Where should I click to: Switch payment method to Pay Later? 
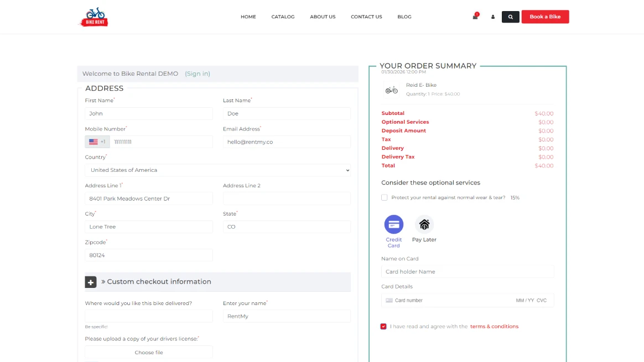click(424, 223)
